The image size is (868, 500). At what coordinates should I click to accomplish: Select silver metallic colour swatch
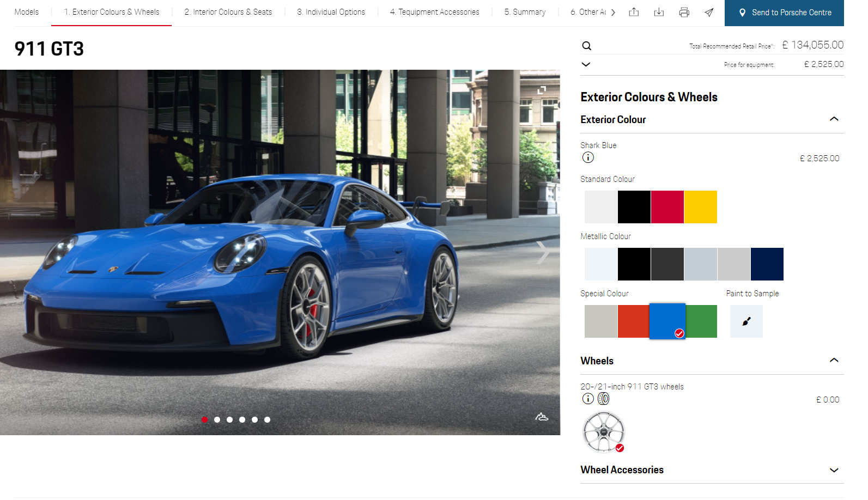coord(734,264)
